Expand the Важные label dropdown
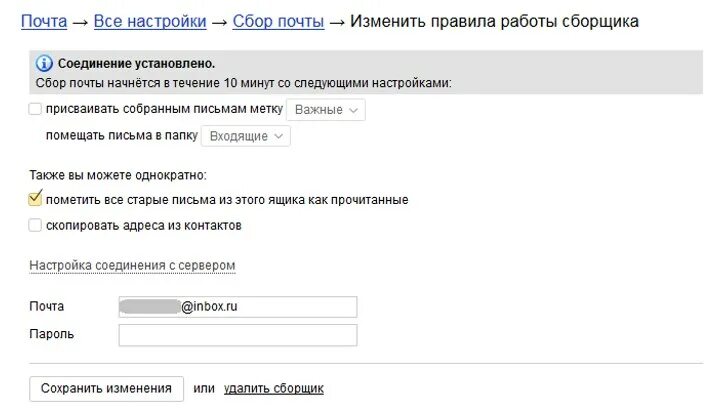The image size is (715, 408). [x=326, y=110]
